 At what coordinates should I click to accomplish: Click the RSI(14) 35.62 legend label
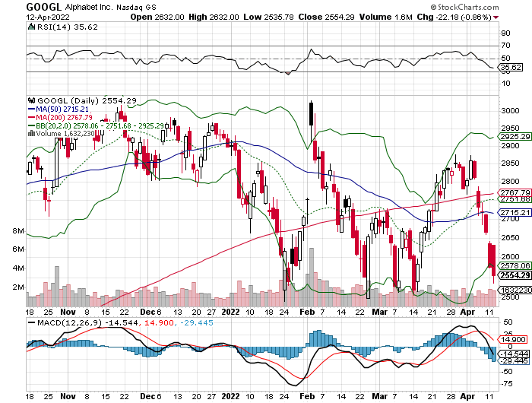(67, 27)
